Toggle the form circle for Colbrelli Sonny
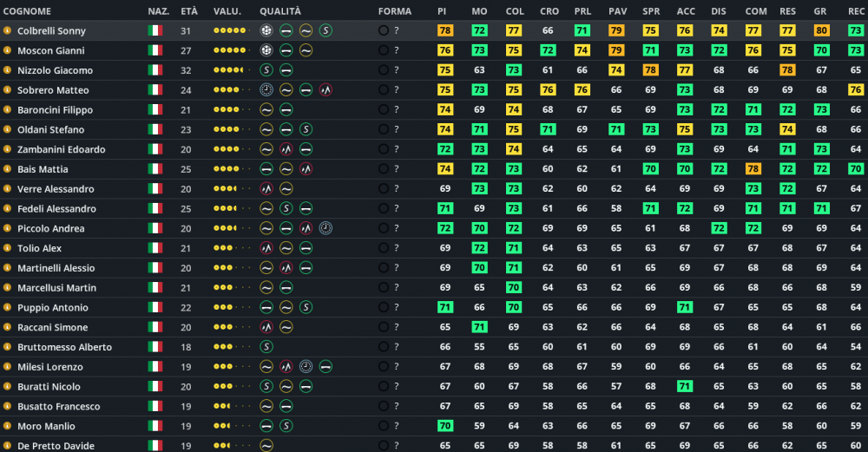Image resolution: width=868 pixels, height=452 pixels. (383, 30)
